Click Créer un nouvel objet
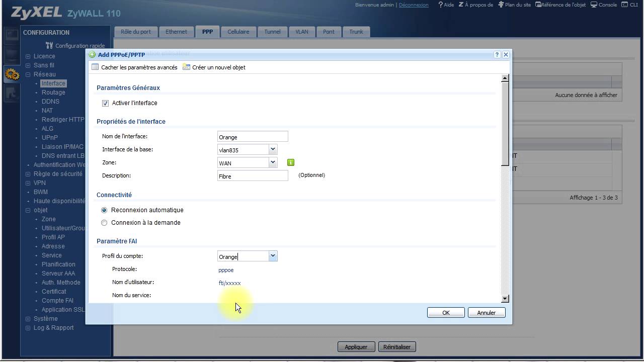Viewport: 644px width, 362px height. click(214, 67)
